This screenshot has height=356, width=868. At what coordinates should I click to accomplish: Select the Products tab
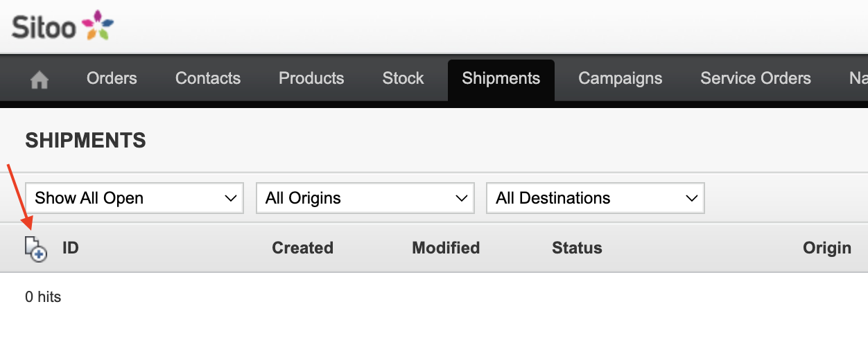tap(311, 78)
